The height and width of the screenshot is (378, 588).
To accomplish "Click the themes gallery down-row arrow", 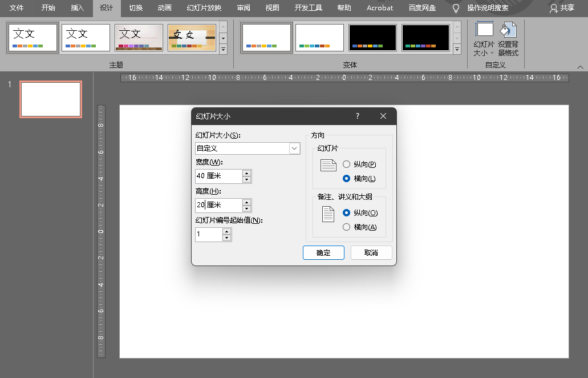I will [x=223, y=38].
